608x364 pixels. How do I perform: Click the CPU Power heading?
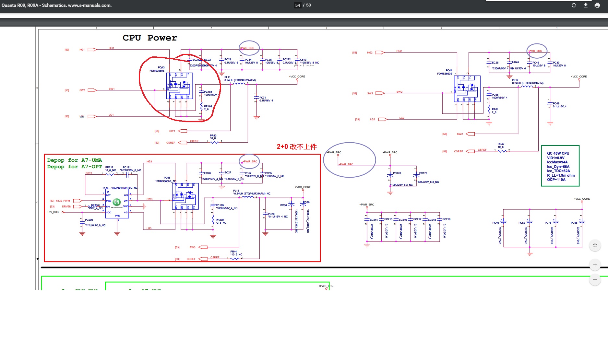[150, 38]
